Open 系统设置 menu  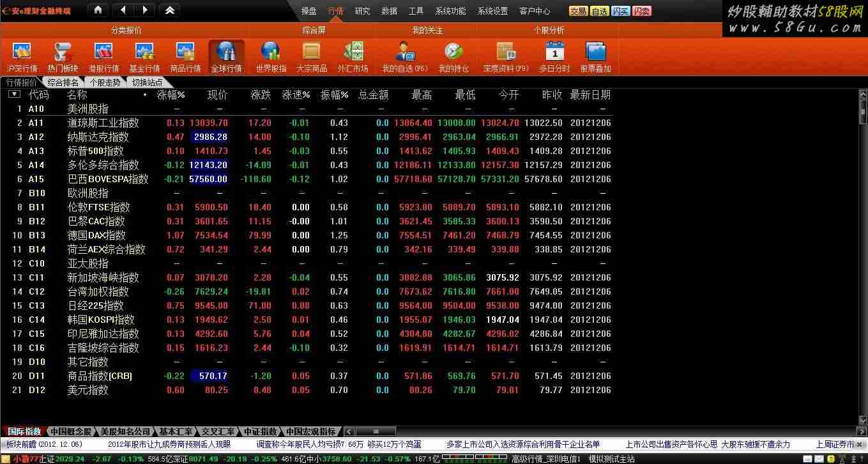(x=492, y=11)
